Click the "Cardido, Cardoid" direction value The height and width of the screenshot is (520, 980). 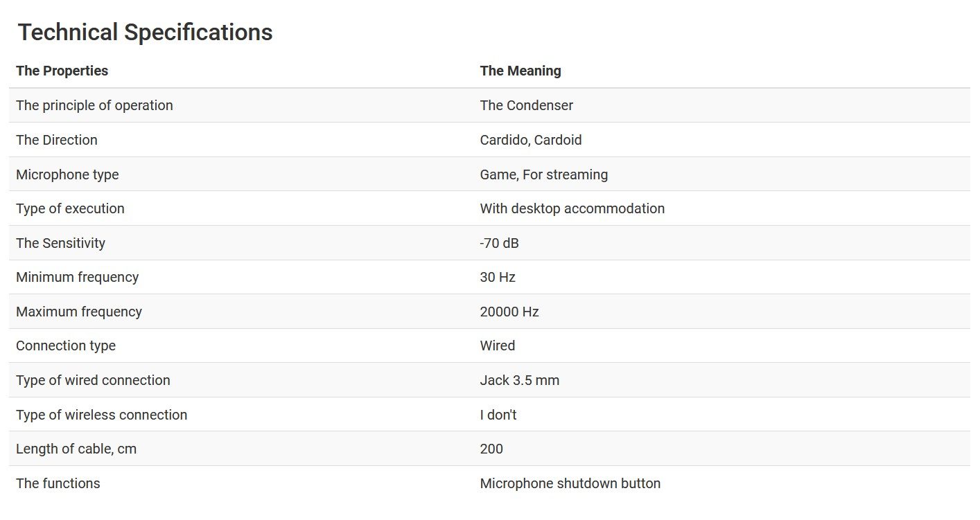[531, 140]
